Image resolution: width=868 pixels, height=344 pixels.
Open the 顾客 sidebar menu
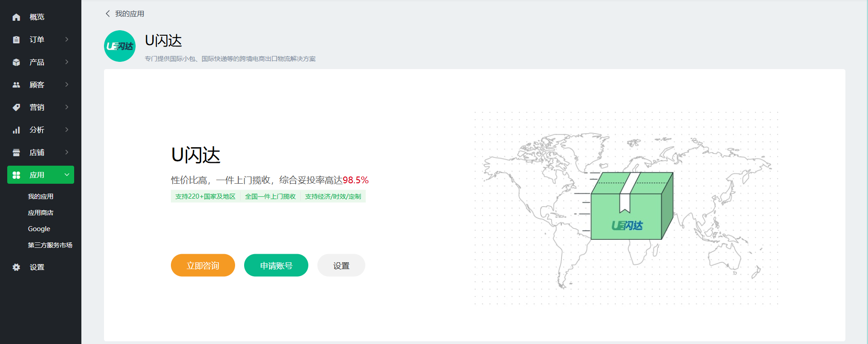point(41,85)
